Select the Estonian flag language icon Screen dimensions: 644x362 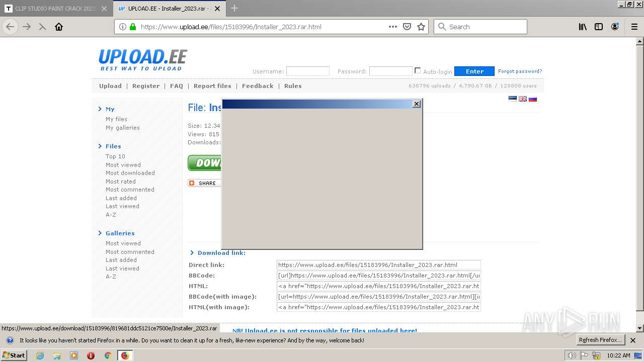[513, 99]
